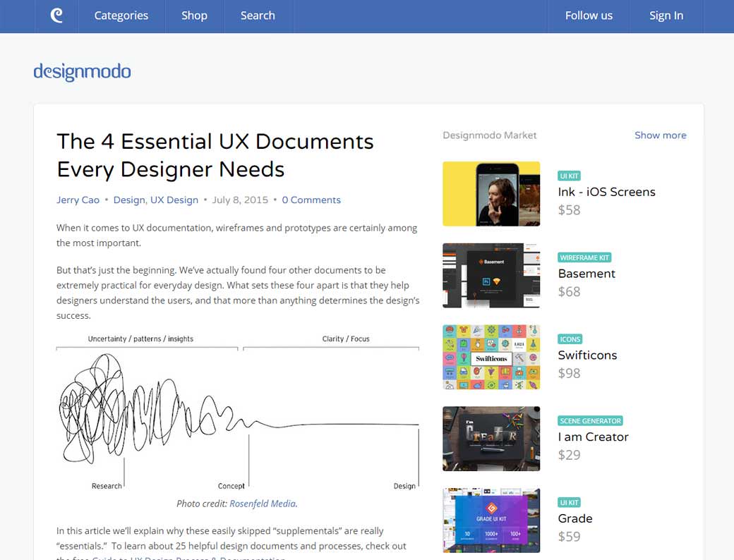Open the Categories menu

point(121,15)
